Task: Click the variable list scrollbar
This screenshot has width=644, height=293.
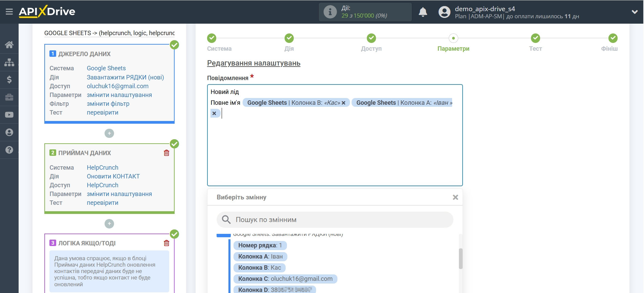Action: 461,259
